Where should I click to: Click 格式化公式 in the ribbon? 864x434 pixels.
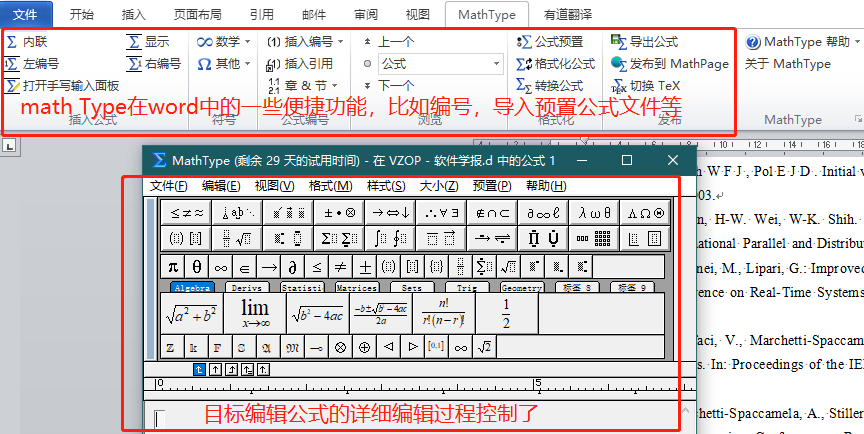point(556,64)
